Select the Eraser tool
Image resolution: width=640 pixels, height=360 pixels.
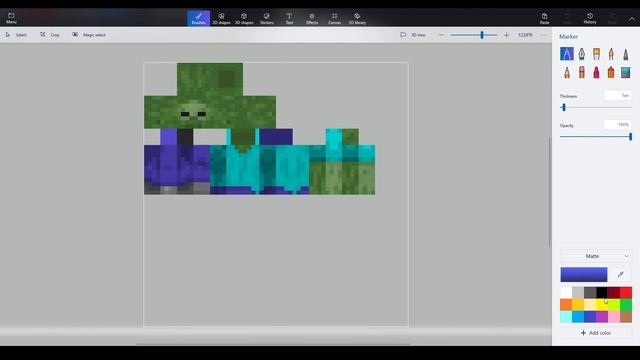coord(581,73)
